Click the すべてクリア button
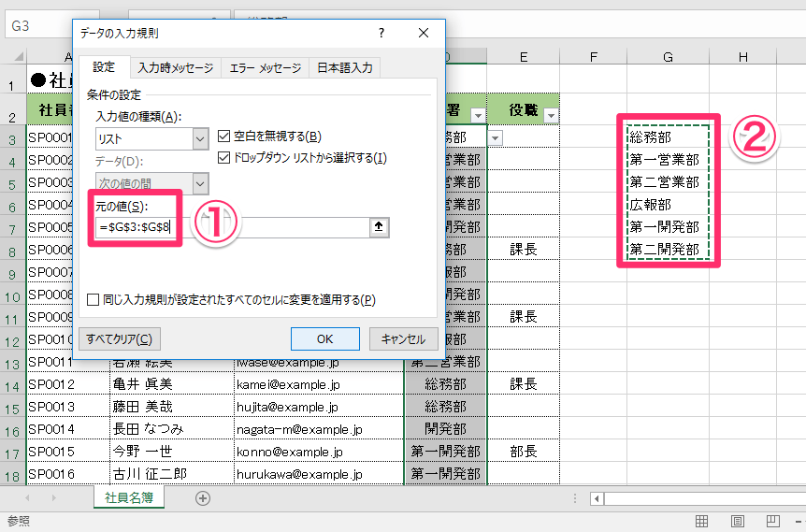This screenshot has height=532, width=806. click(x=120, y=339)
